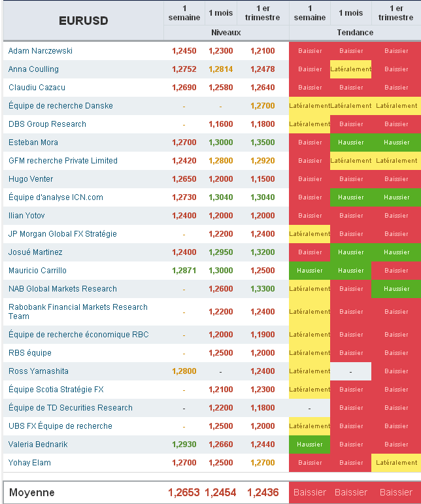Image resolution: width=421 pixels, height=504 pixels.
Task: Open Valeria Bednarik analyst link
Action: point(38,445)
